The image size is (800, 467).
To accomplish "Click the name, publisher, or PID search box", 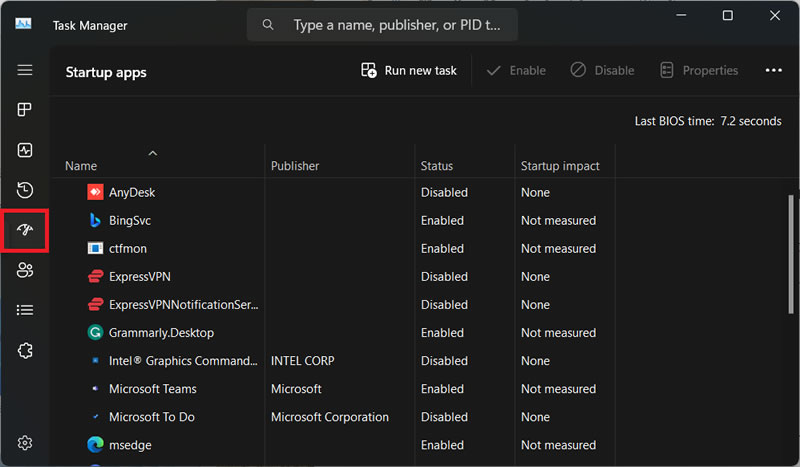I will point(382,24).
